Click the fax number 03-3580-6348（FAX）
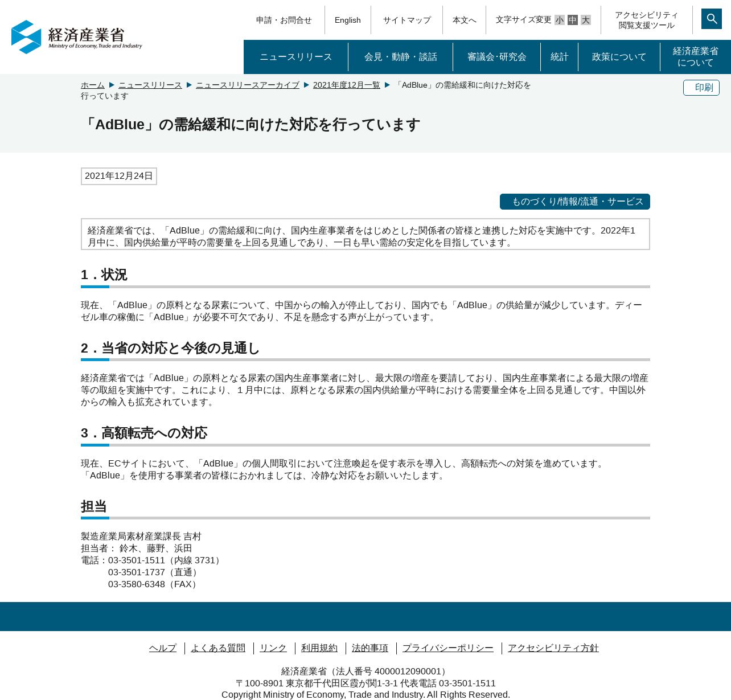The width and height of the screenshot is (731, 700). (154, 584)
